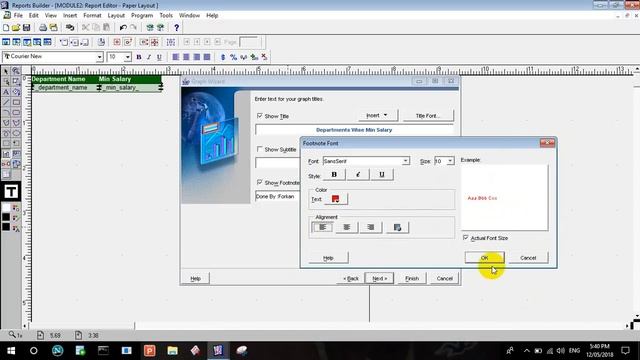This screenshot has height=360, width=640.
Task: Open Windows Start menu
Action: point(11,351)
